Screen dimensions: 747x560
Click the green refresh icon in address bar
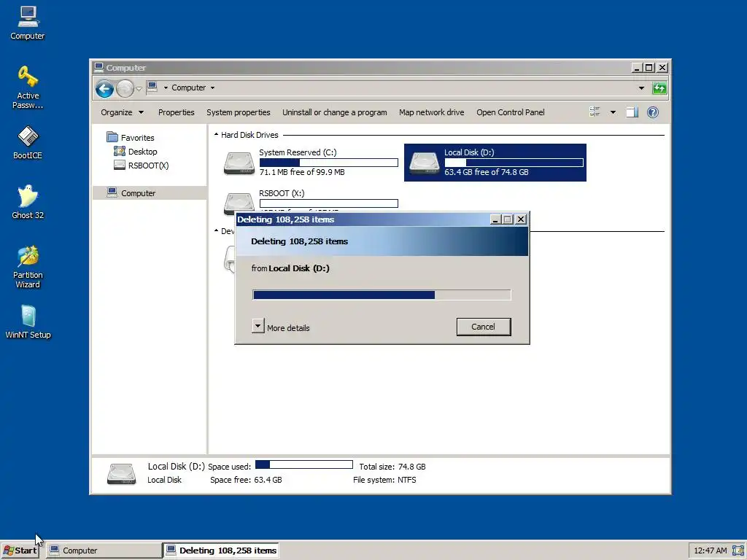(659, 88)
